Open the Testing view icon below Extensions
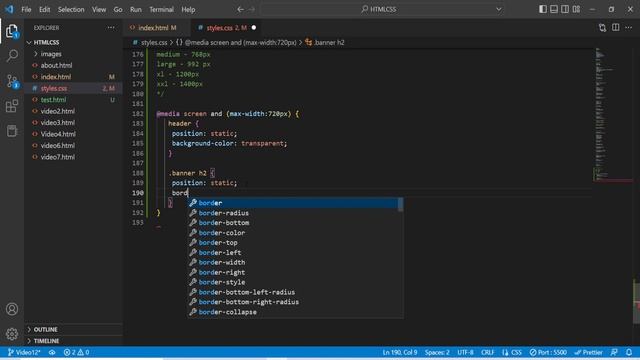This screenshot has width=640, height=360. pyautogui.click(x=12, y=131)
